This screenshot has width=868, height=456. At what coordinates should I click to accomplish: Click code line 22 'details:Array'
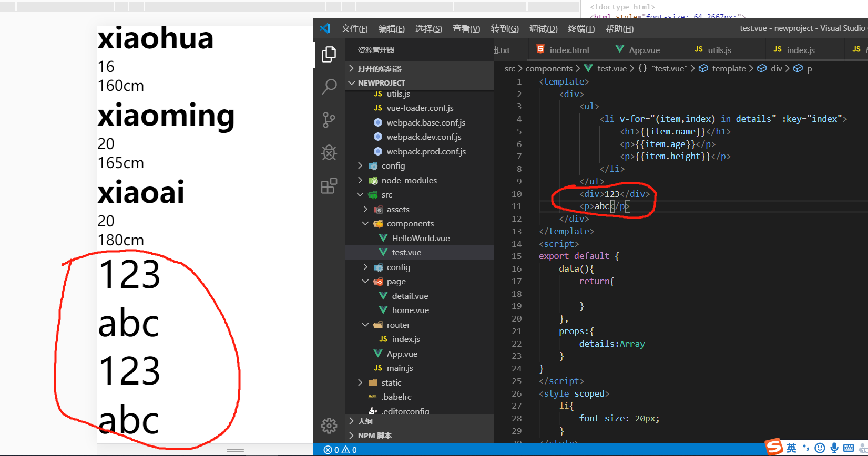tap(611, 344)
